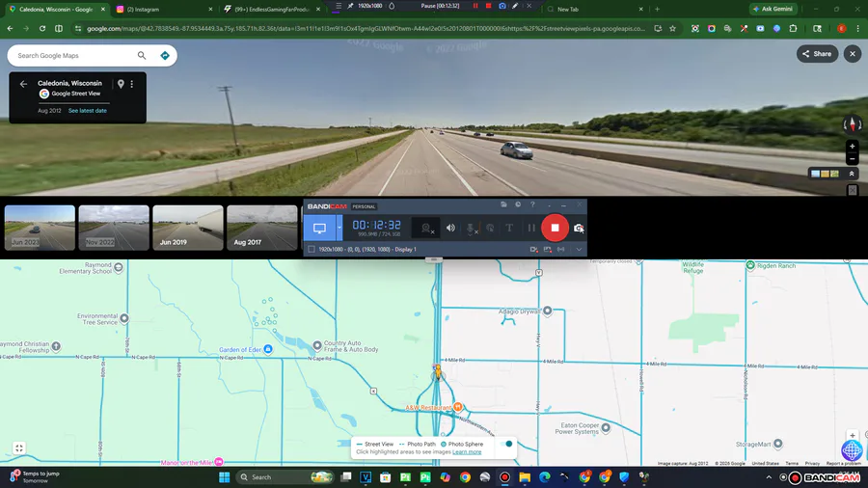Click the Pegman on the map
The image size is (868, 488).
[x=438, y=372]
